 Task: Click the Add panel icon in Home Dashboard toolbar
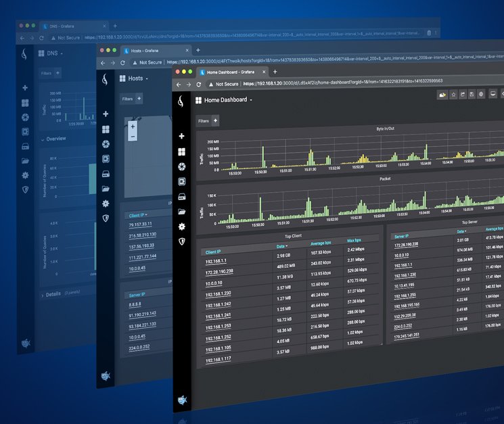(x=442, y=95)
